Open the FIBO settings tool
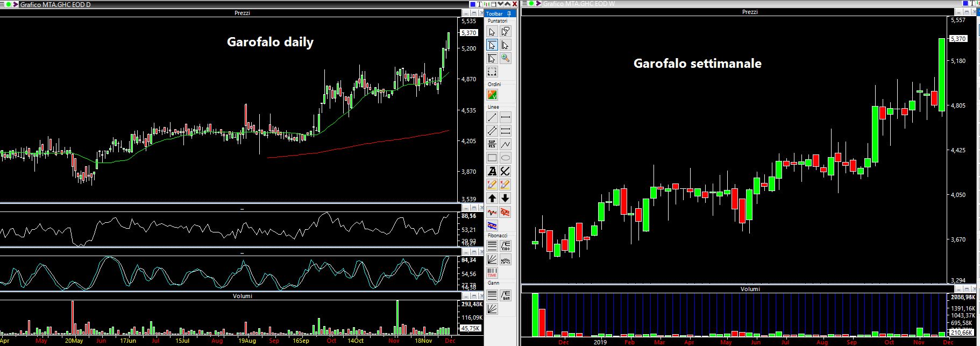The height and width of the screenshot is (346, 980). tap(505, 245)
